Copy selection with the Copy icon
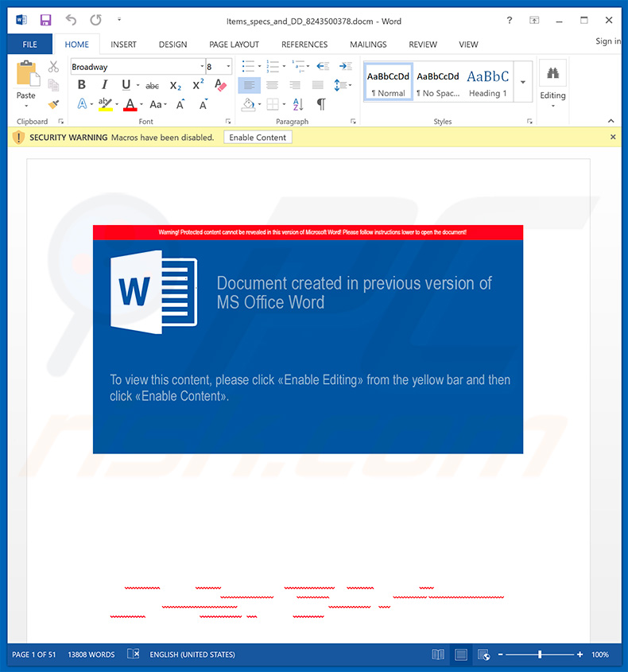The height and width of the screenshot is (672, 628). tap(53, 85)
